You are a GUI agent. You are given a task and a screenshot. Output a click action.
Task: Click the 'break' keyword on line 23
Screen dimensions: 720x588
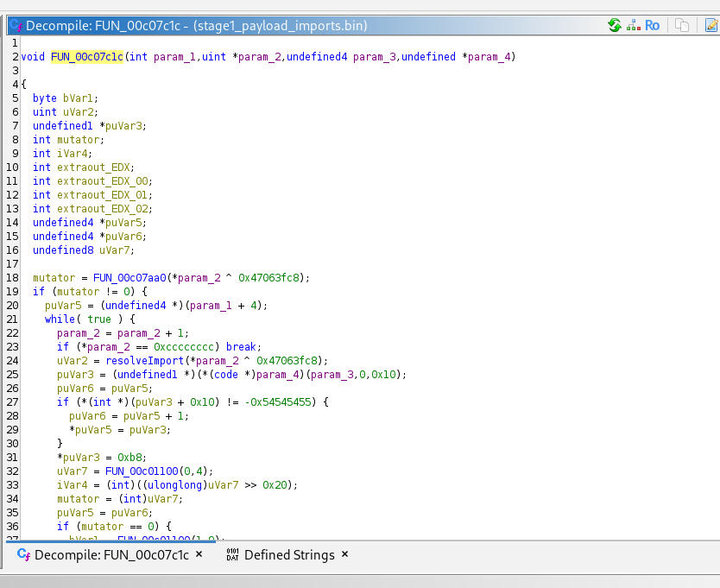241,347
